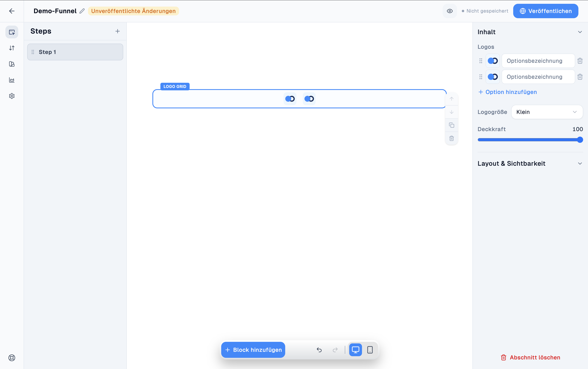Edit the Demo-Funnel name with the pencil icon
This screenshot has height=369, width=588.
tap(82, 11)
